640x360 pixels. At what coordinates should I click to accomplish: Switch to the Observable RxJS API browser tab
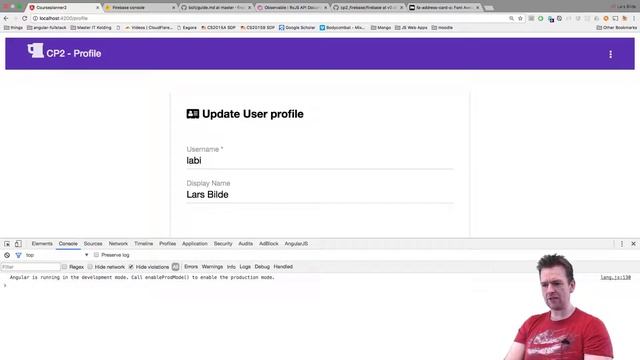click(x=293, y=7)
